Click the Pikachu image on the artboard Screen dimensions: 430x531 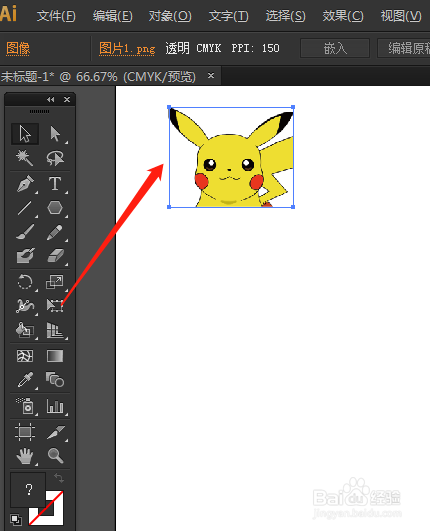(x=231, y=157)
